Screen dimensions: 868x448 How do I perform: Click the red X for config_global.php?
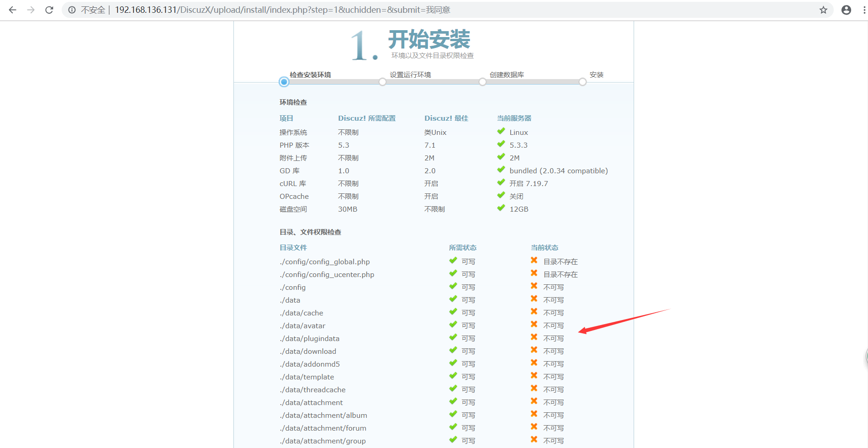(534, 260)
